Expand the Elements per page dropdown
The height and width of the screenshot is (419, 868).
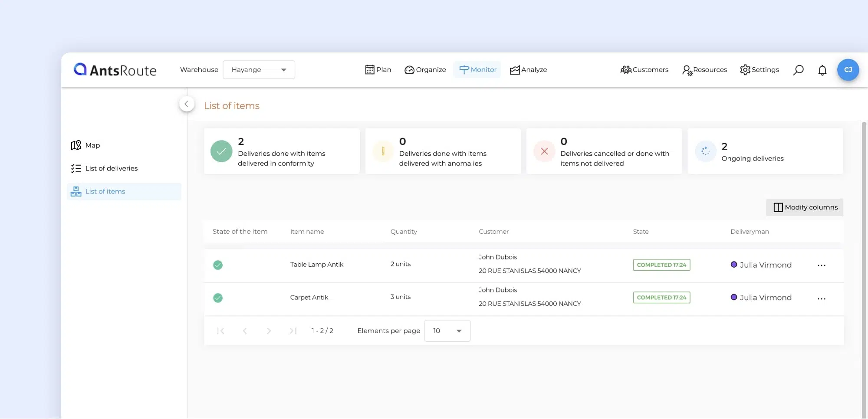coord(447,331)
